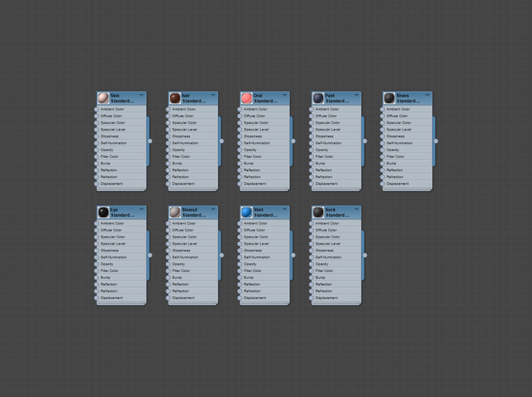The image size is (532, 397).
Task: Click Oral node Reflection label
Action: (x=252, y=170)
